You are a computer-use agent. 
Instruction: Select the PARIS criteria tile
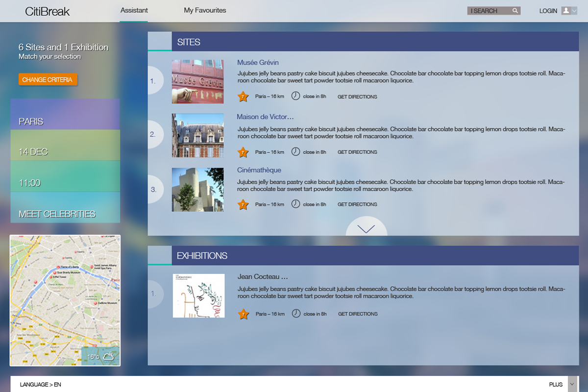[x=65, y=114]
